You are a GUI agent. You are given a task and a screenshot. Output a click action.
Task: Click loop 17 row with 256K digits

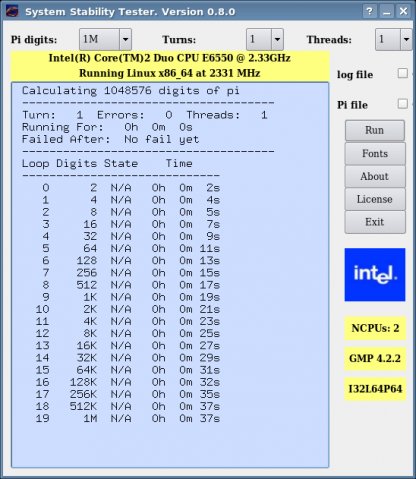pyautogui.click(x=128, y=394)
